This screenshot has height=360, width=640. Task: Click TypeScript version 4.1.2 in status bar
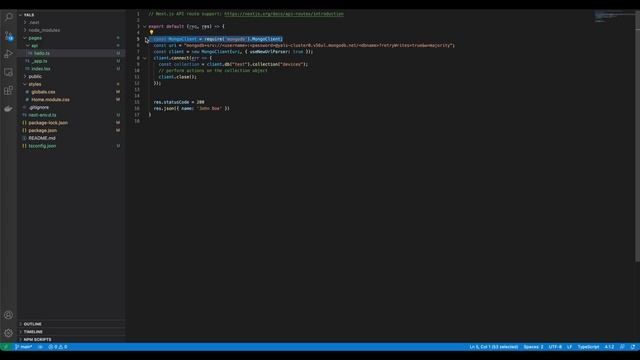[x=609, y=347]
